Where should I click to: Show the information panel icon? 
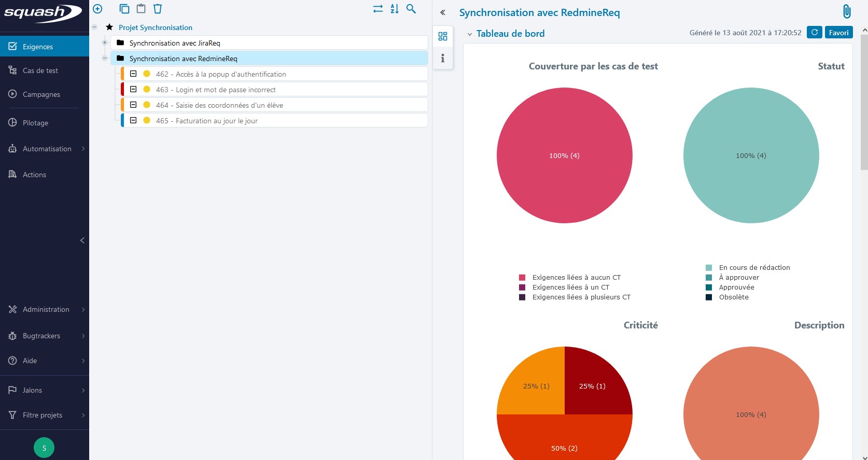coord(443,58)
